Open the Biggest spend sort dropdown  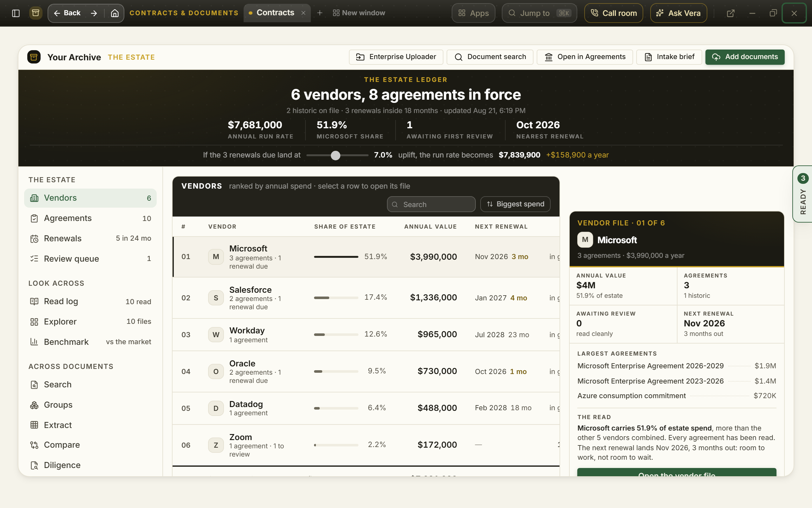(515, 204)
